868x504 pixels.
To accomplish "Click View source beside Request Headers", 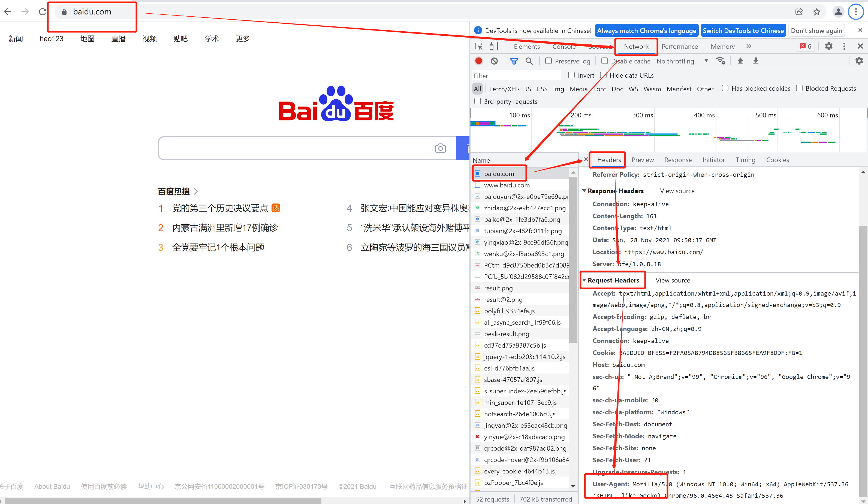I will click(x=672, y=280).
